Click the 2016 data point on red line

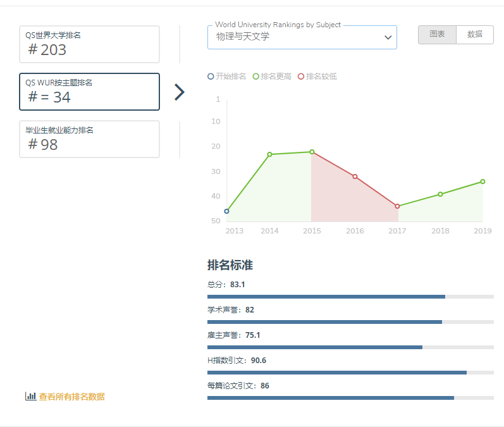click(355, 176)
